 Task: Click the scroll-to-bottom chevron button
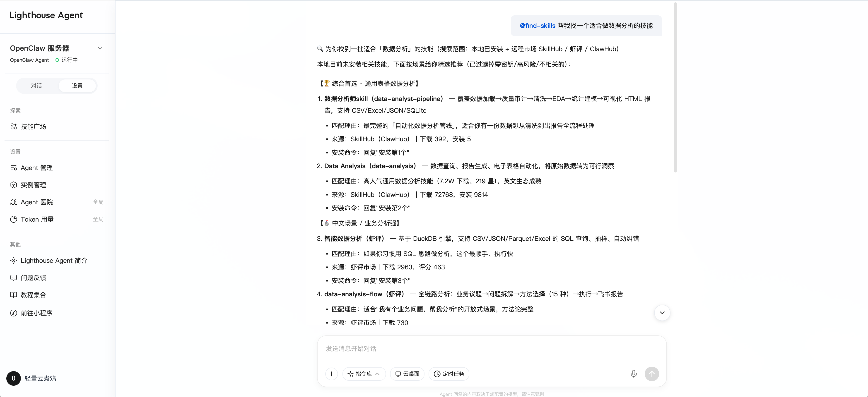[x=662, y=313]
